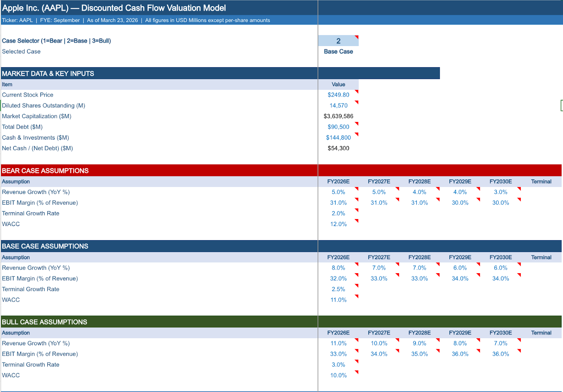The height and width of the screenshot is (392, 563).
Task: Click the 14,570 diluted shares cell
Action: tap(338, 105)
